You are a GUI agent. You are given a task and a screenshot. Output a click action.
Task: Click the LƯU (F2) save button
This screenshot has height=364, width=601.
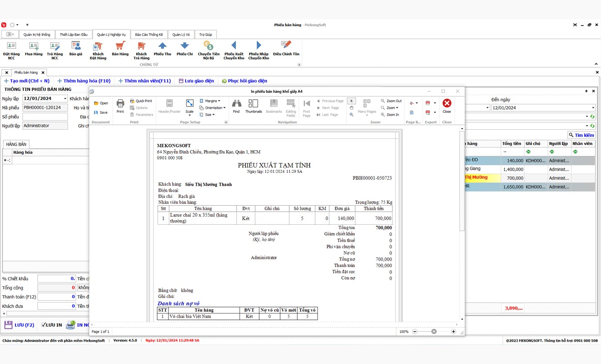(20, 325)
